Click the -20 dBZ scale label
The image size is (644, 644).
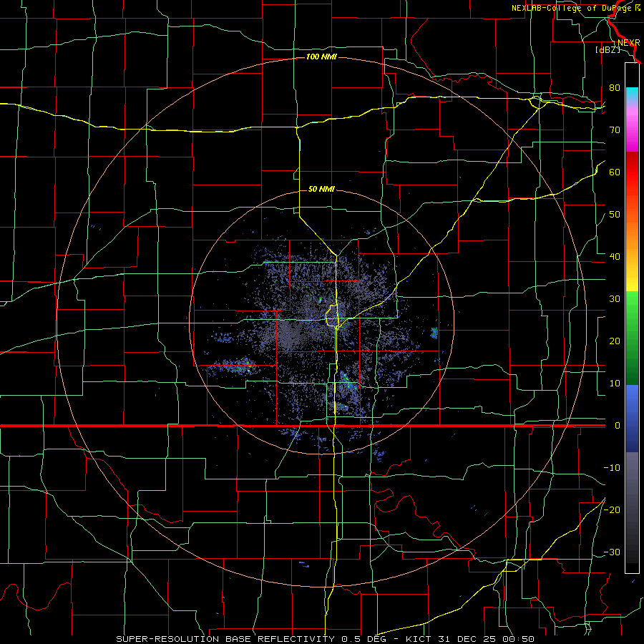(x=612, y=509)
